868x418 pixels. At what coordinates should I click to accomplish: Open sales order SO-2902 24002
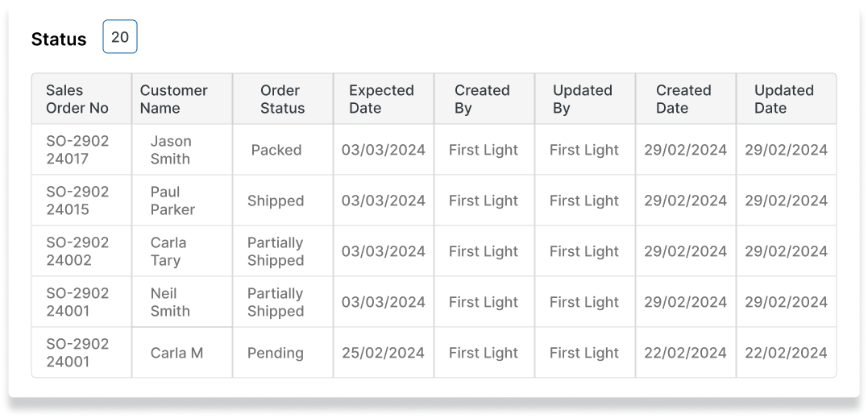[x=77, y=251]
